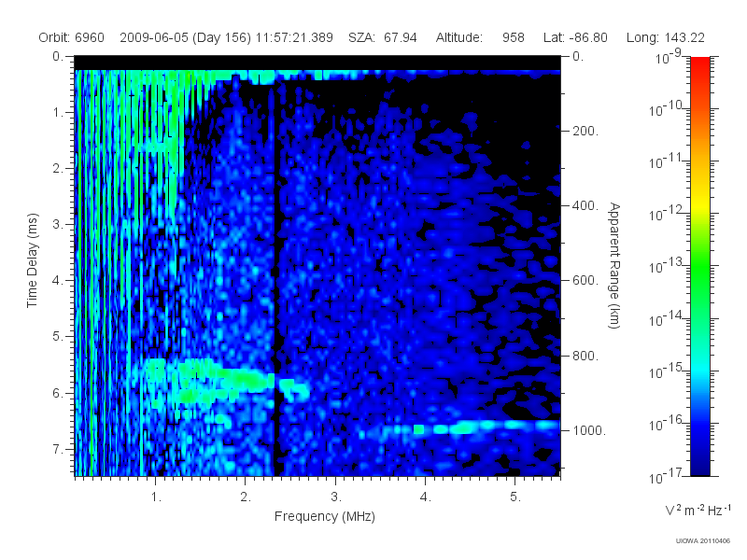Click the frequency axis tick '4.'
This screenshot has width=747, height=560.
pyautogui.click(x=426, y=497)
